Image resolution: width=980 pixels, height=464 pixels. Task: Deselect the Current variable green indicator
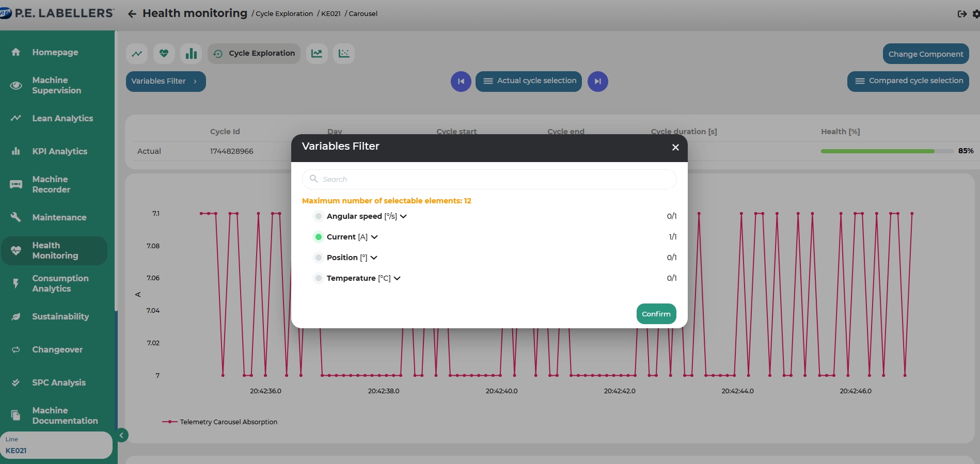[x=319, y=237]
